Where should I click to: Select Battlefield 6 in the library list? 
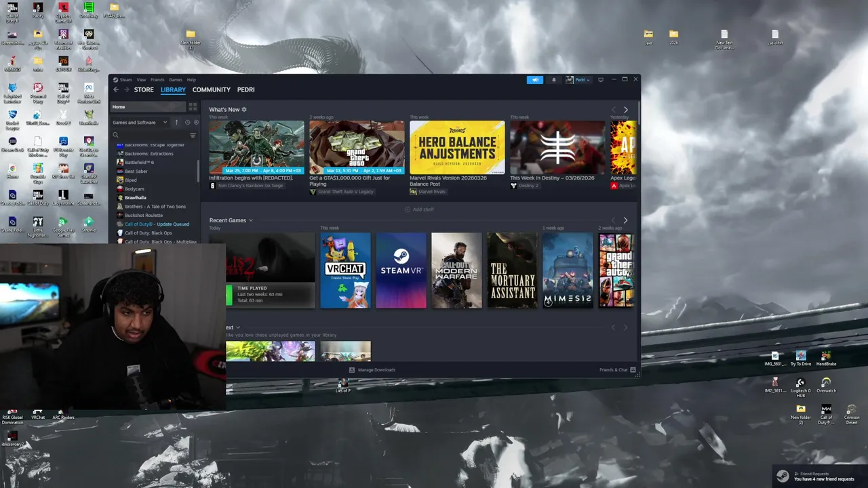(139, 162)
